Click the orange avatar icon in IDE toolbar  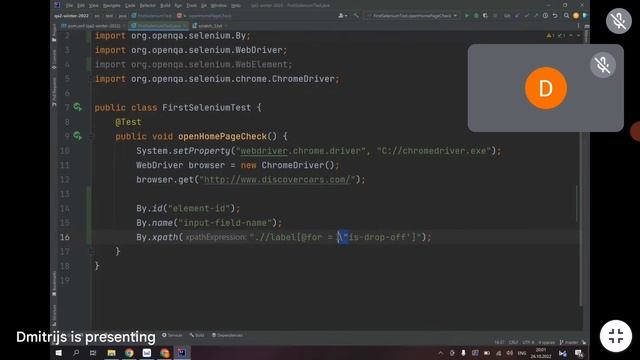[x=576, y=16]
